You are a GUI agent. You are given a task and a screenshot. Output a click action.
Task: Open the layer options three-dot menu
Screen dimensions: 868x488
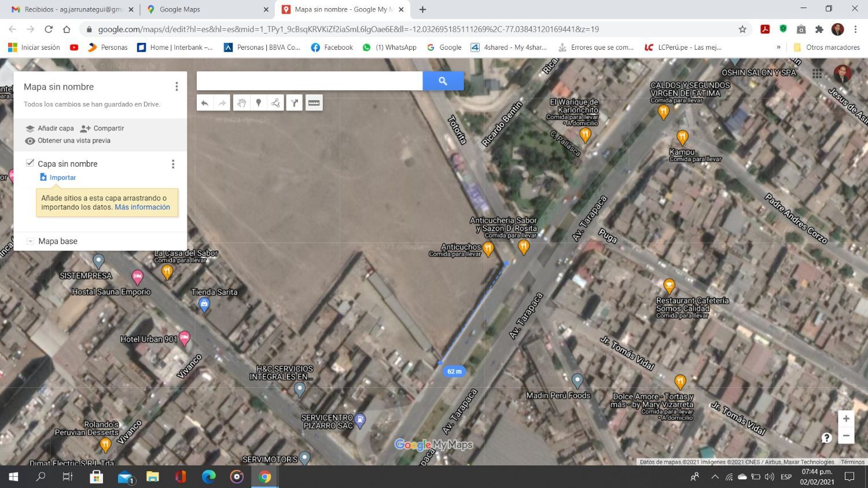click(173, 164)
